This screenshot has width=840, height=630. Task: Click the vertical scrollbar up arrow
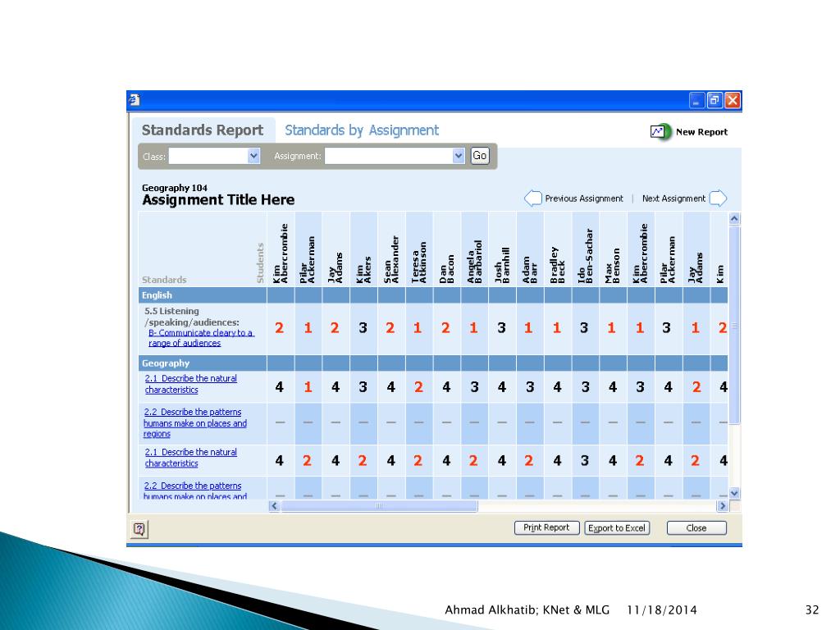(734, 218)
